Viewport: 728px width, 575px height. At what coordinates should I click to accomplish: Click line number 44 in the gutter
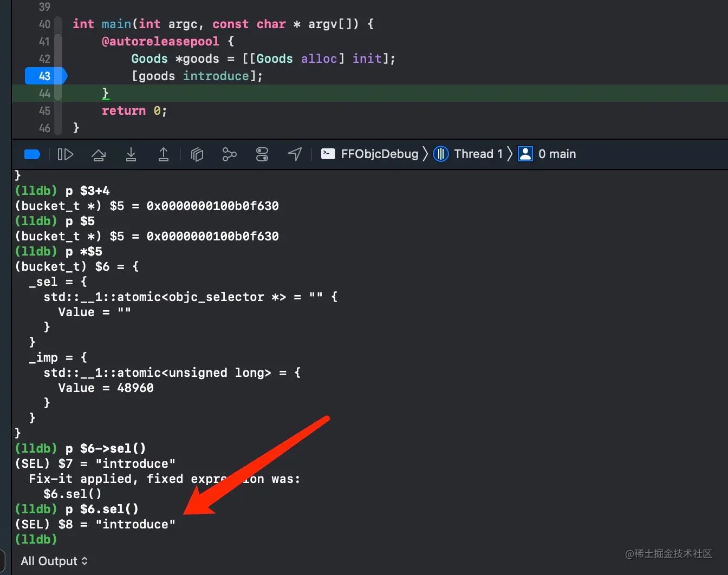(44, 93)
